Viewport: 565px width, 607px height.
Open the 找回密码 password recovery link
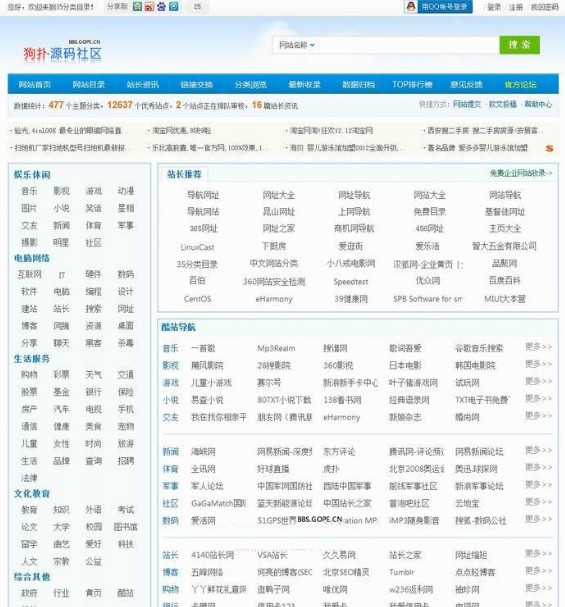coord(544,7)
